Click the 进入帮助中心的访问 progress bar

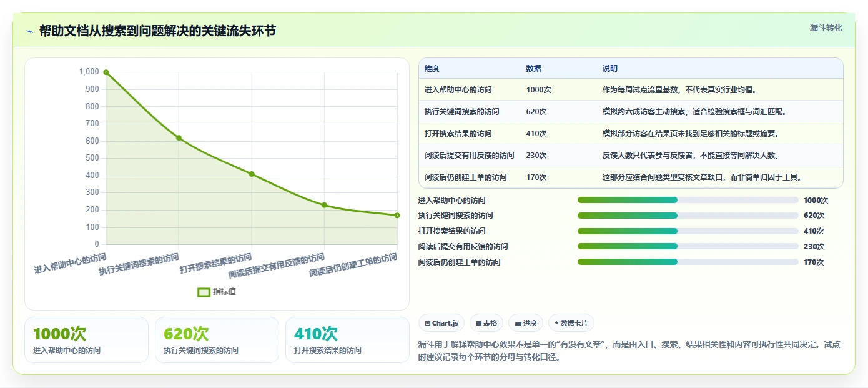point(688,200)
